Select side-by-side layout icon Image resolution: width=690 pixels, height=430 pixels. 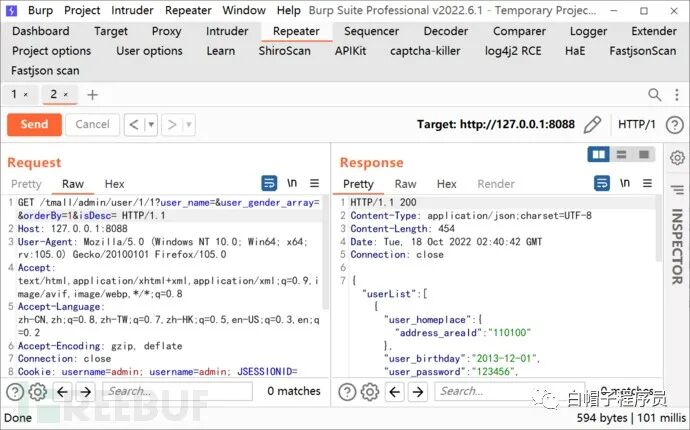pyautogui.click(x=598, y=154)
